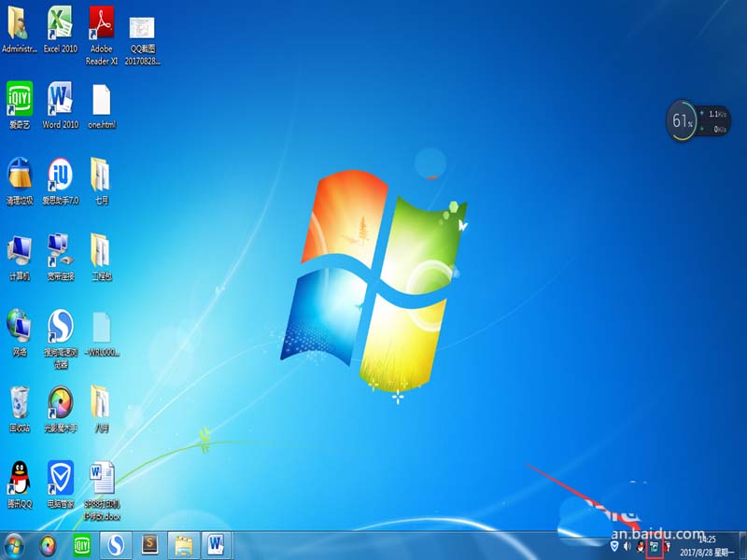Launch the 爱思助手7.0 desktop shortcut
Image resolution: width=747 pixels, height=560 pixels.
pos(60,181)
